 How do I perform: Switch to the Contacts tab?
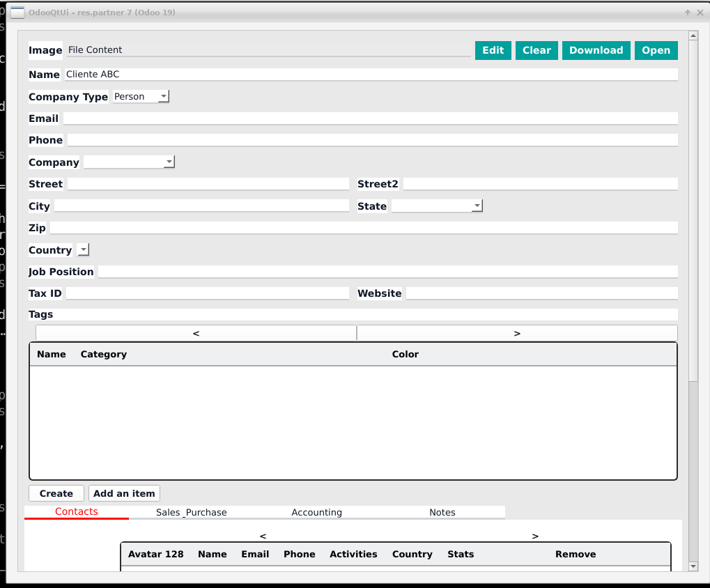point(77,512)
